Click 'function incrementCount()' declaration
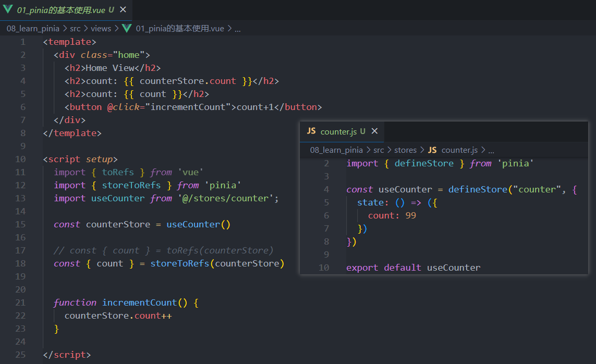 pyautogui.click(x=120, y=302)
